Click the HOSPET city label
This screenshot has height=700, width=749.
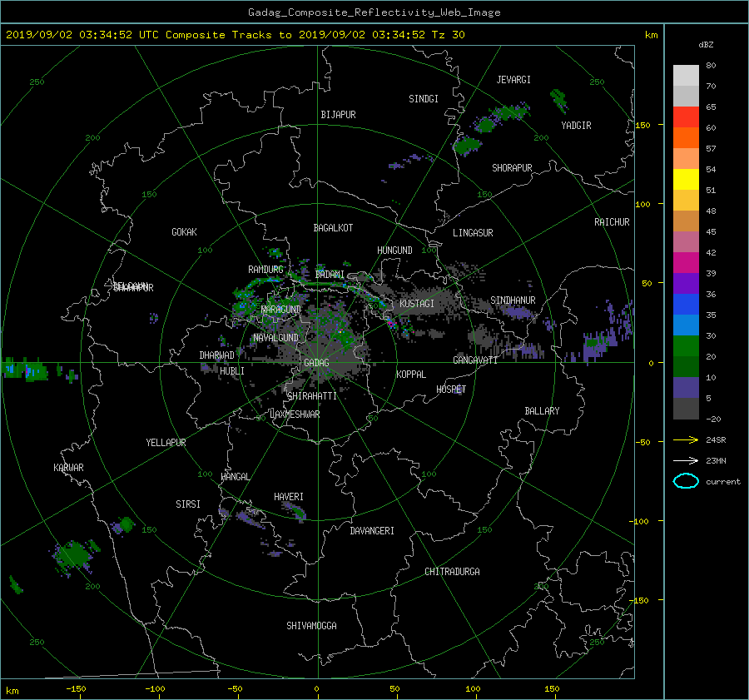click(x=451, y=390)
